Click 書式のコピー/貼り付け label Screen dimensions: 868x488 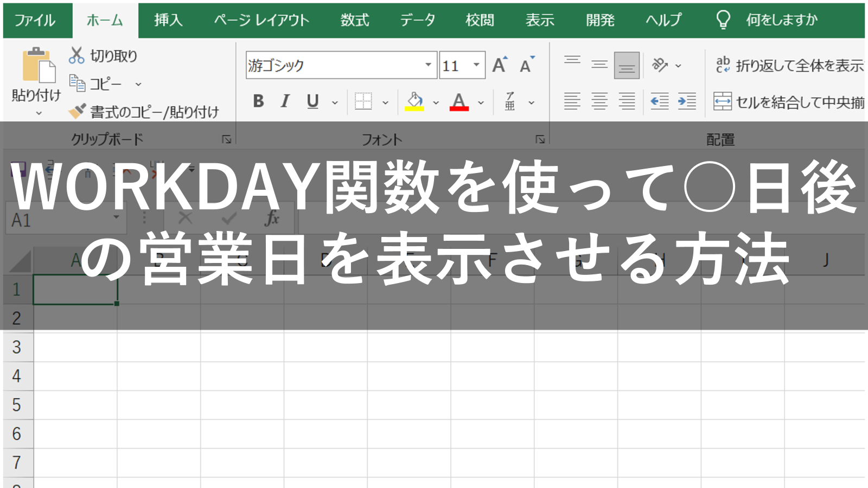click(155, 112)
